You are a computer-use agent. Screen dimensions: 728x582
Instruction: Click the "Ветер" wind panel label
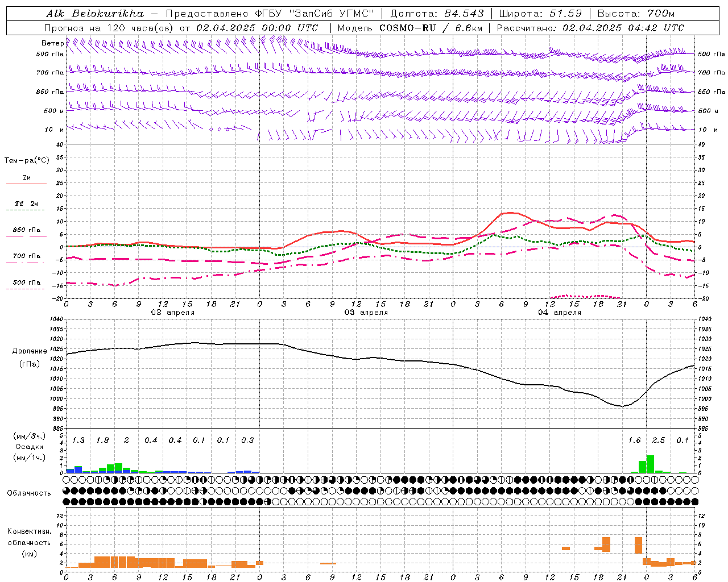coord(53,43)
